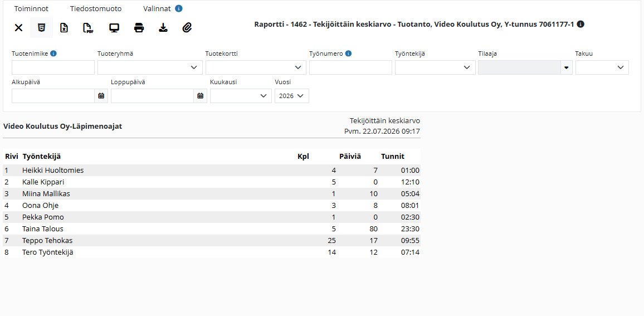The image size is (644, 316).
Task: Expand the Tuotekortti dropdown
Action: [256, 67]
